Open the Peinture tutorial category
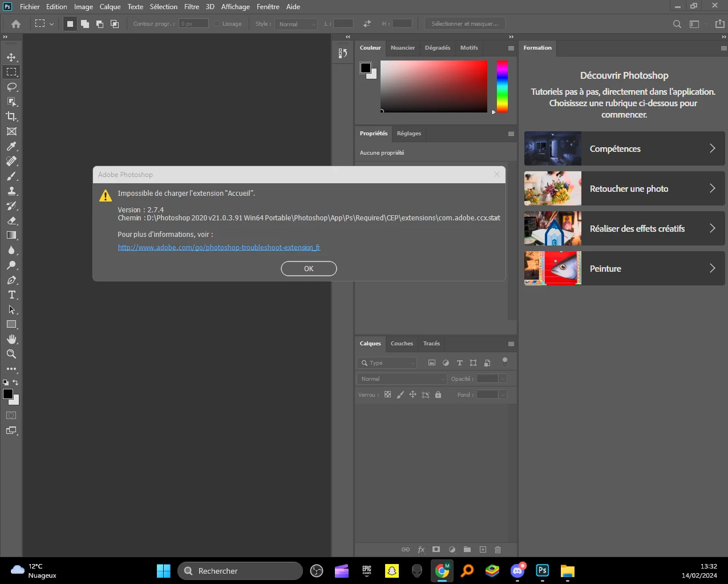 click(624, 268)
